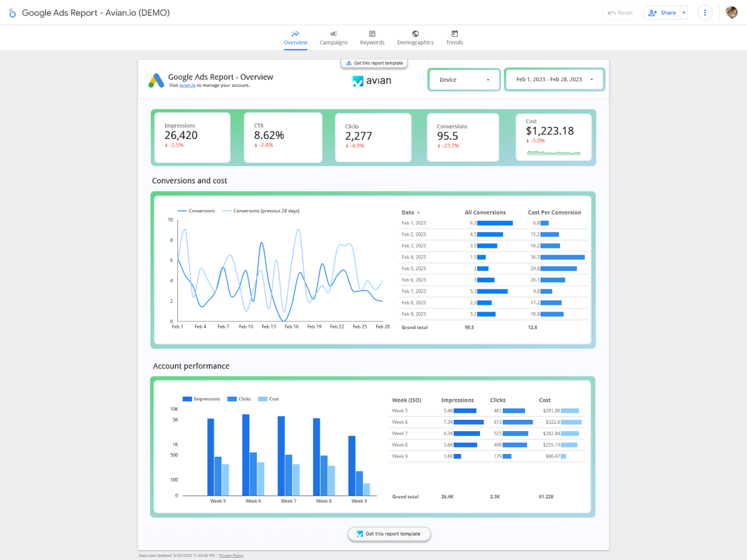Switch to the Trends tab
The image size is (747, 560).
(454, 37)
